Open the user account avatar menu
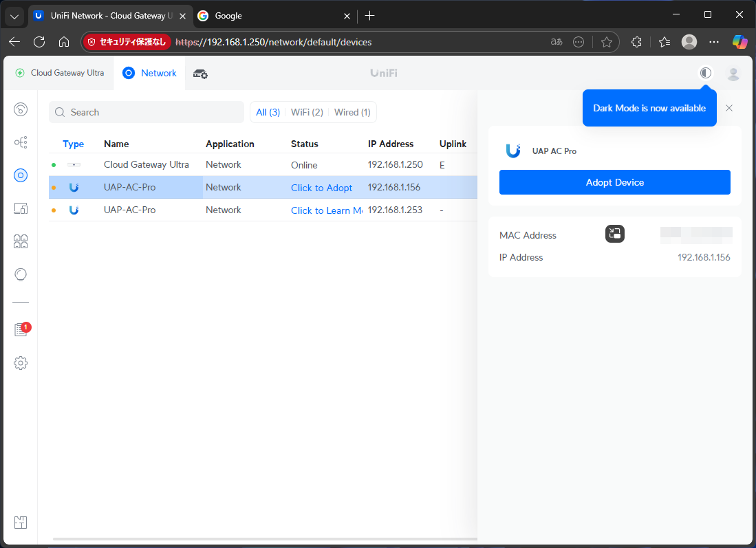The image size is (756, 548). click(x=733, y=73)
